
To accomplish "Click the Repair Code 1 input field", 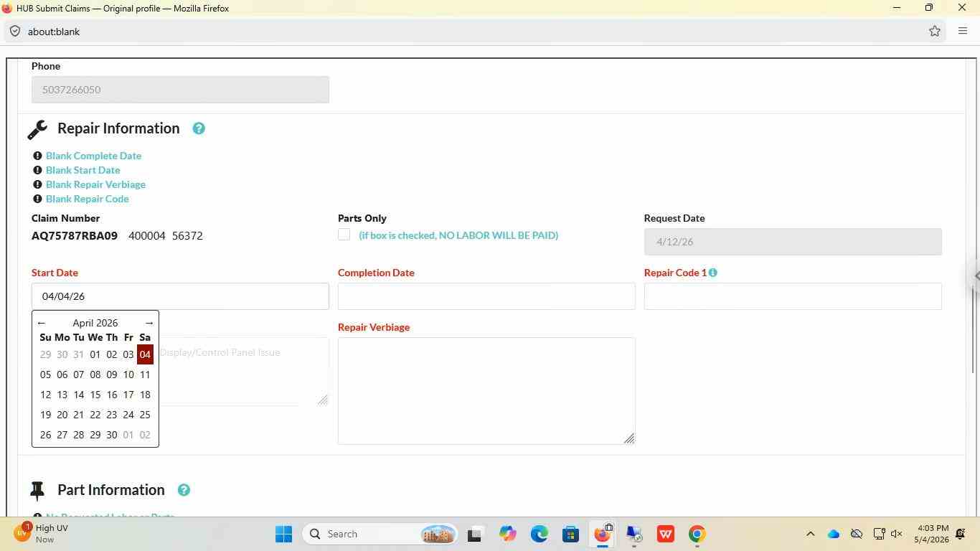I will [x=793, y=296].
